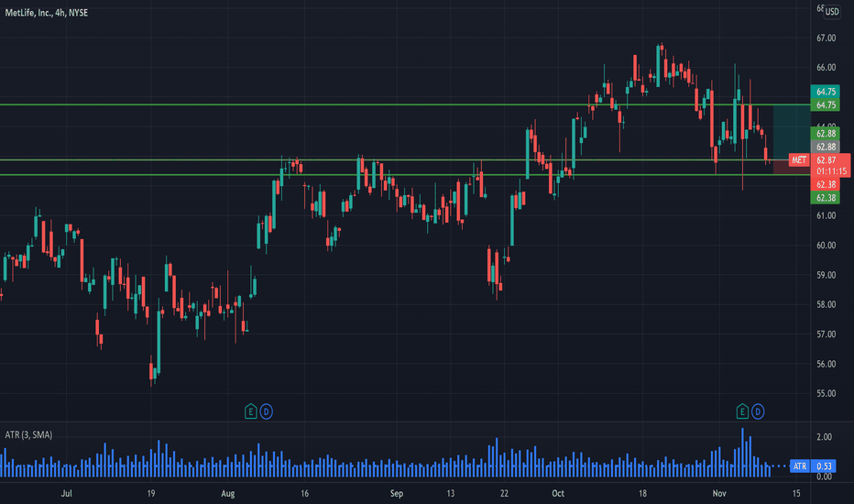Click the gray 62.88 price label

[x=826, y=147]
